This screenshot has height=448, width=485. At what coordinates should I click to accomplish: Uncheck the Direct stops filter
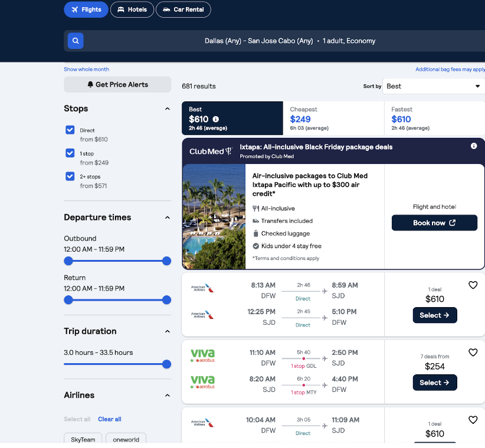point(70,130)
